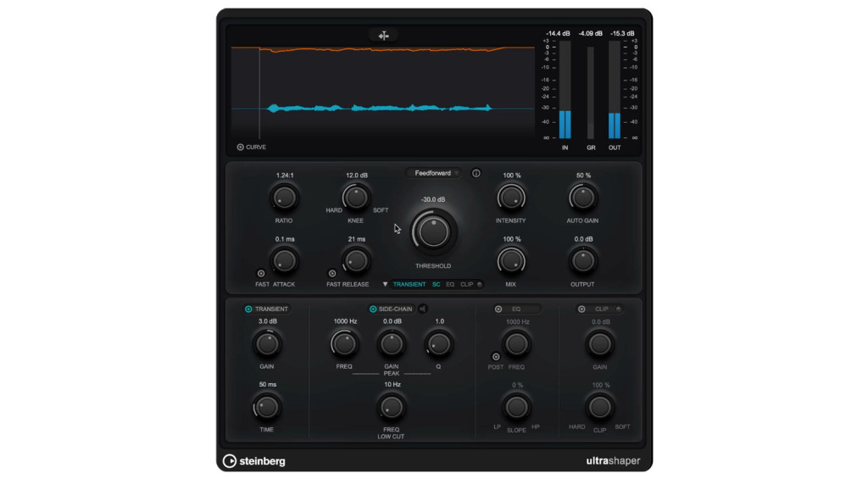The height and width of the screenshot is (479, 868).
Task: Enable the Fast Attack option
Action: point(260,273)
